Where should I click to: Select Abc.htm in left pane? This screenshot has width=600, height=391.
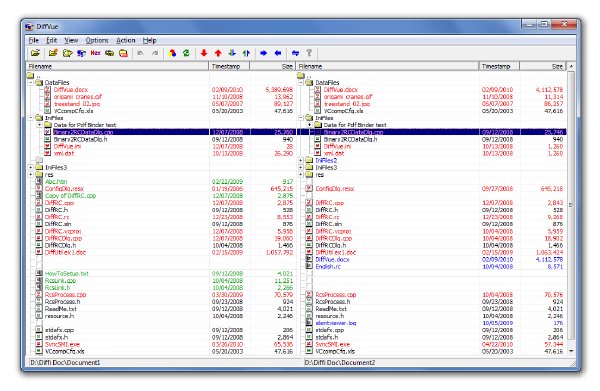pyautogui.click(x=56, y=182)
